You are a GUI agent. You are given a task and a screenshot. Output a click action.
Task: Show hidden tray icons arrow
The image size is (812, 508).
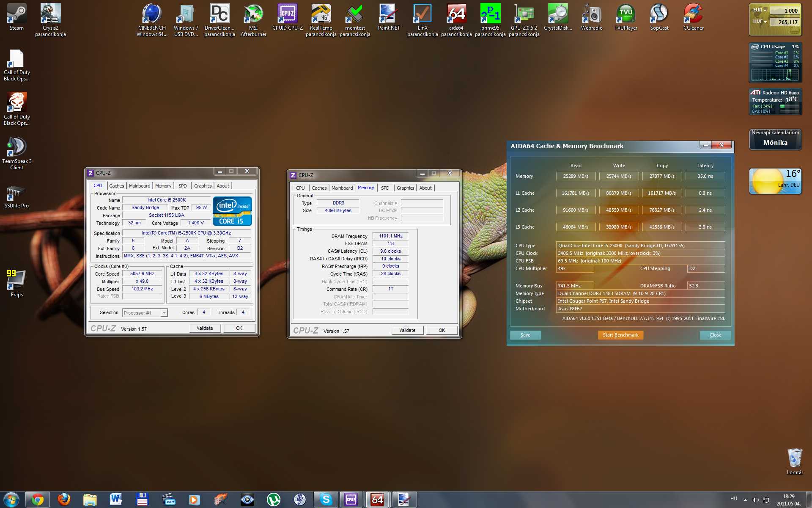point(745,500)
